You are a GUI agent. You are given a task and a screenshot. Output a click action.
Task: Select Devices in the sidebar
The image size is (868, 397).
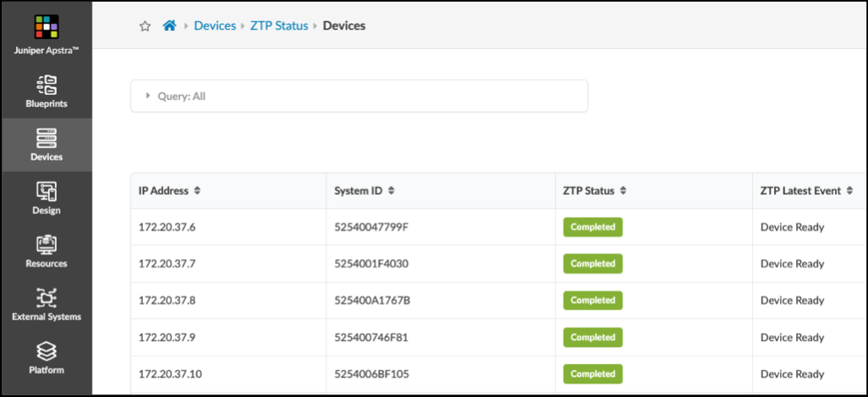46,146
